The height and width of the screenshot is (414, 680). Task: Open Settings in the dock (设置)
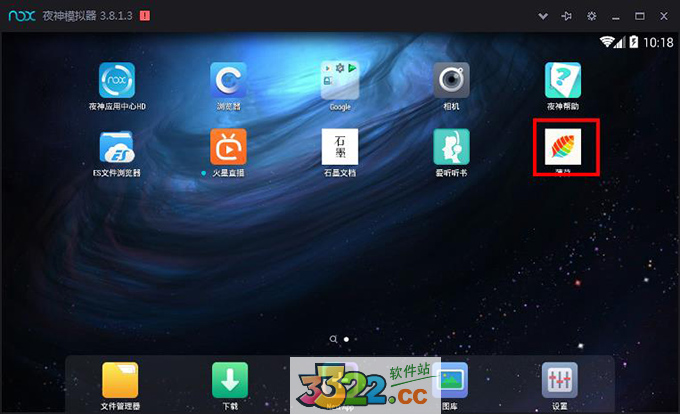(x=559, y=380)
